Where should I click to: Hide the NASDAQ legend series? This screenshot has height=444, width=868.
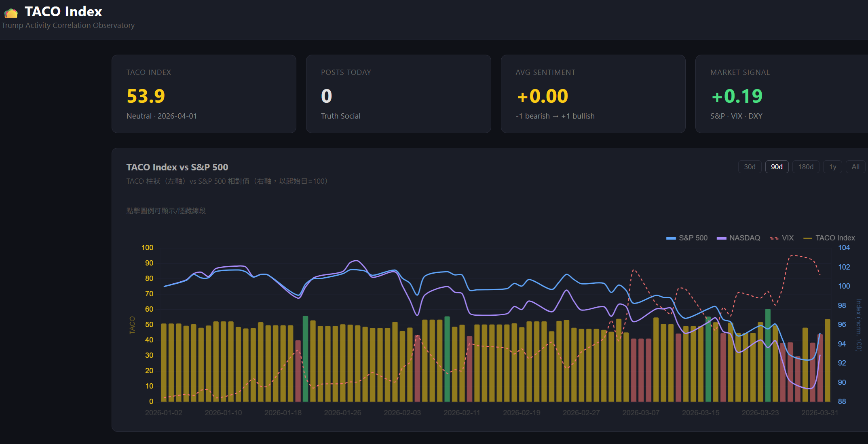tap(744, 238)
